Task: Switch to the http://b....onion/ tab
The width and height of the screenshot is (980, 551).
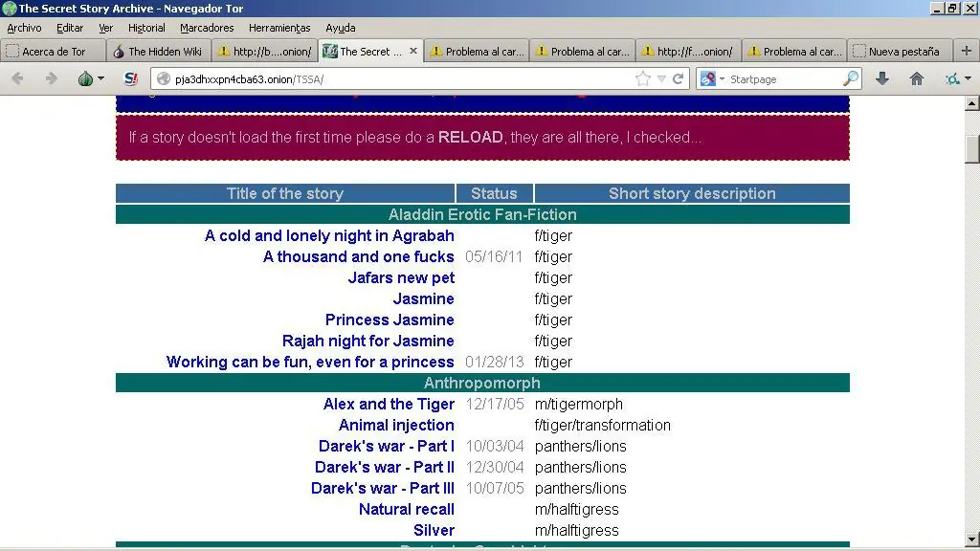Action: pos(264,52)
